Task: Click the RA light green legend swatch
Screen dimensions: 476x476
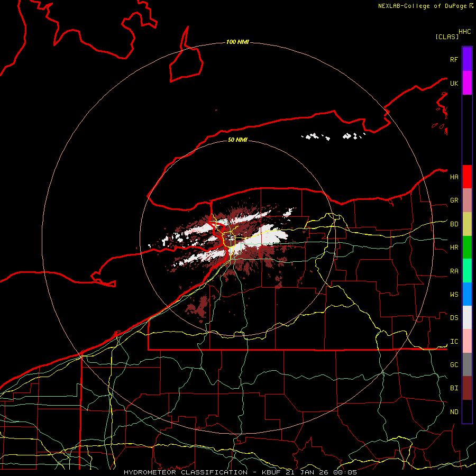Action: (467, 271)
